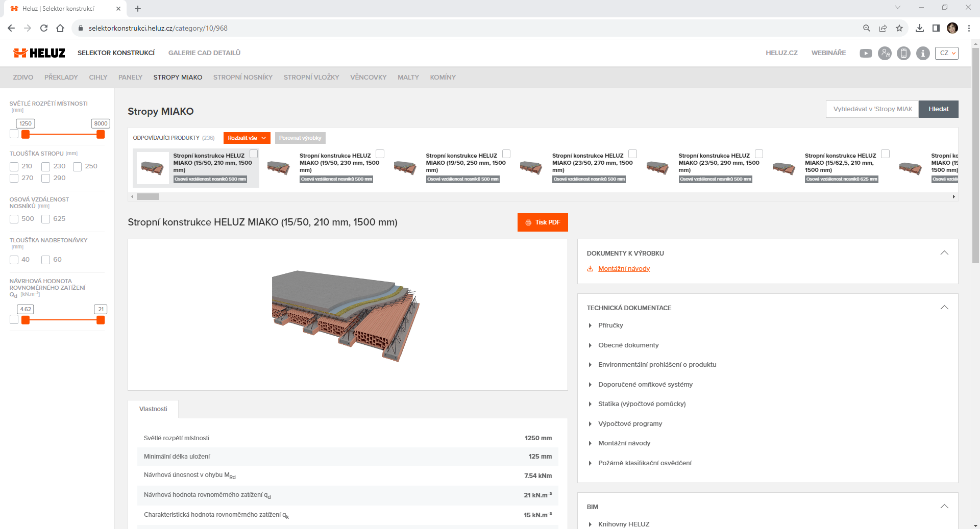Go back with browser back arrow
This screenshot has width=980, height=529.
(11, 28)
